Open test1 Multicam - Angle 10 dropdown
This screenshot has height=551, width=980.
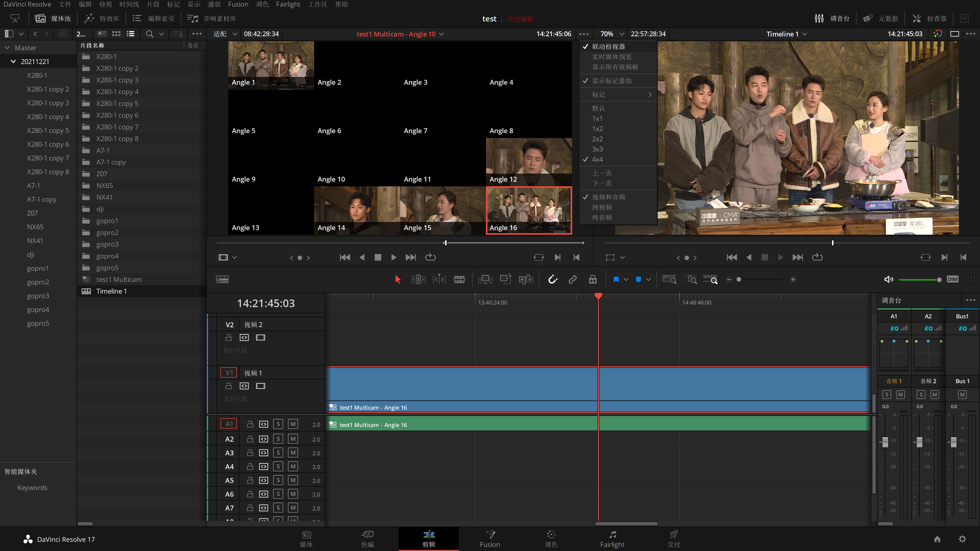400,34
